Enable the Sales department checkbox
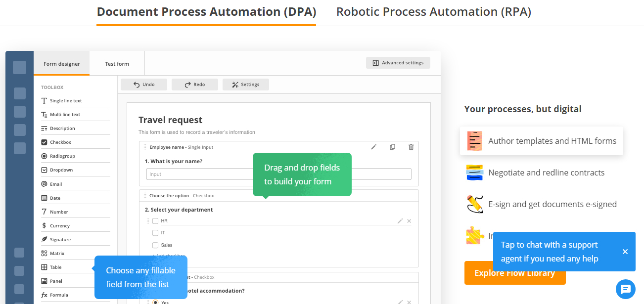This screenshot has height=304, width=644. (155, 245)
